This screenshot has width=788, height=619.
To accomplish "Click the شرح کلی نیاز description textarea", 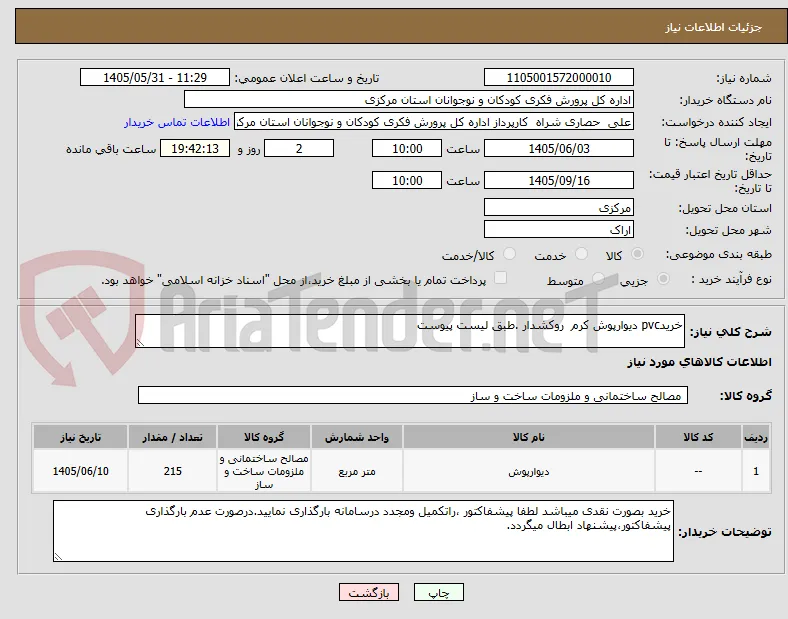I will point(410,331).
